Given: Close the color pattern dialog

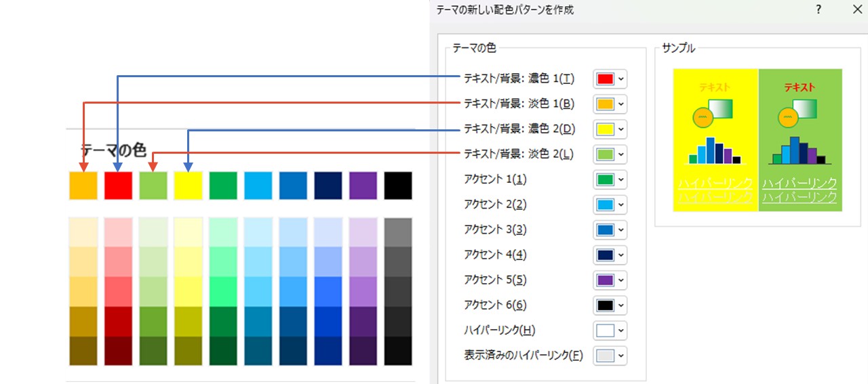Looking at the screenshot, I should point(856,10).
